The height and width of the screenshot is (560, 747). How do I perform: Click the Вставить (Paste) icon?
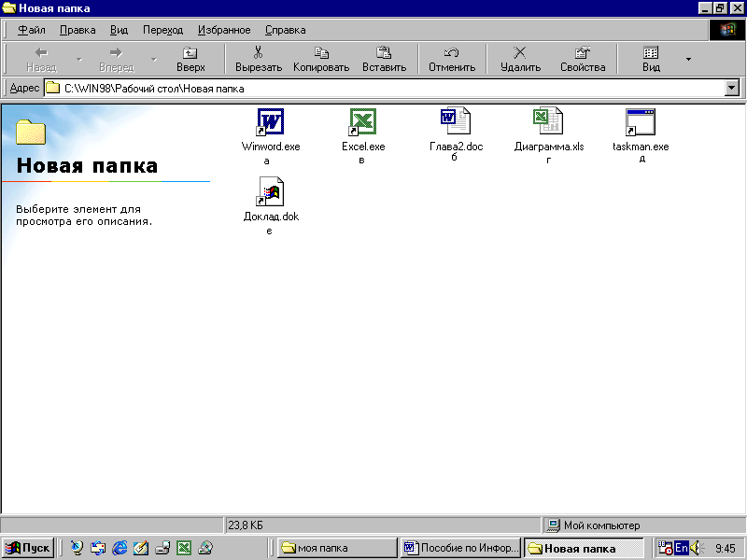[x=384, y=52]
